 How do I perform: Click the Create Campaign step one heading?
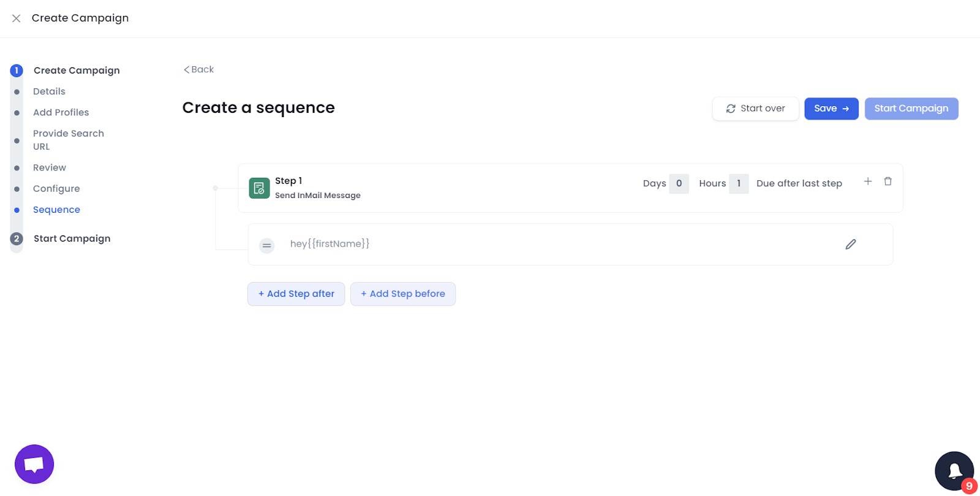pyautogui.click(x=77, y=71)
